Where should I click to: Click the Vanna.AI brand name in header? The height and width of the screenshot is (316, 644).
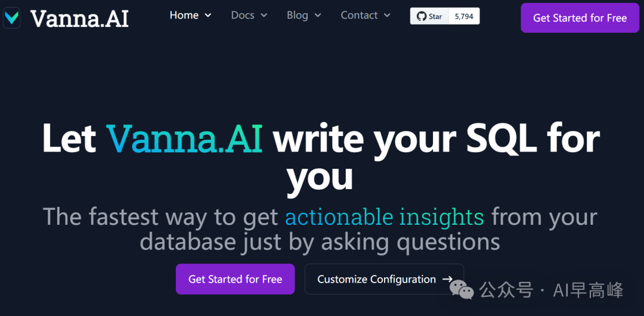(79, 18)
